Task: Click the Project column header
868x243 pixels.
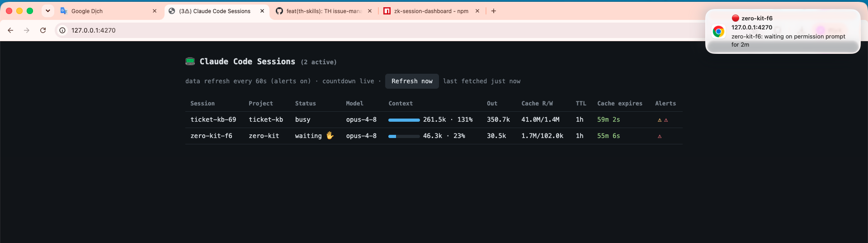Action: click(x=261, y=104)
